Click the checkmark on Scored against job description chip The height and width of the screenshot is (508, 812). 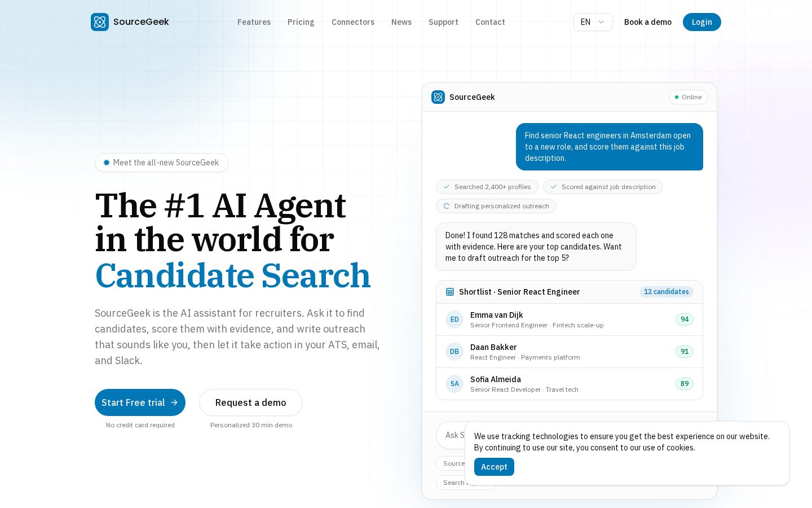pos(554,187)
